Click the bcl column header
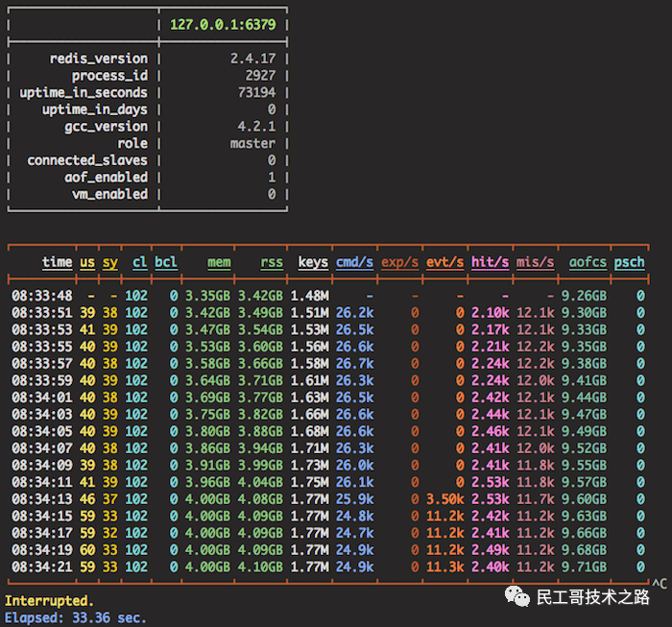 coord(166,262)
